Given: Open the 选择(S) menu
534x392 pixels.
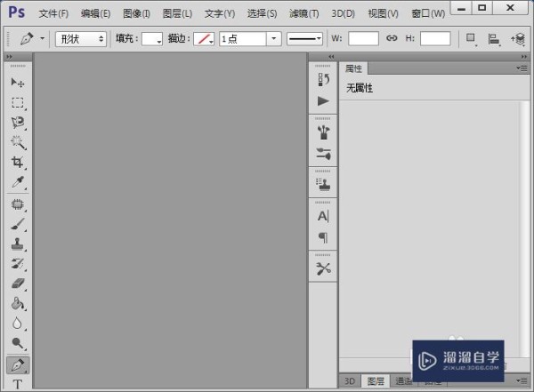Looking at the screenshot, I should [262, 13].
